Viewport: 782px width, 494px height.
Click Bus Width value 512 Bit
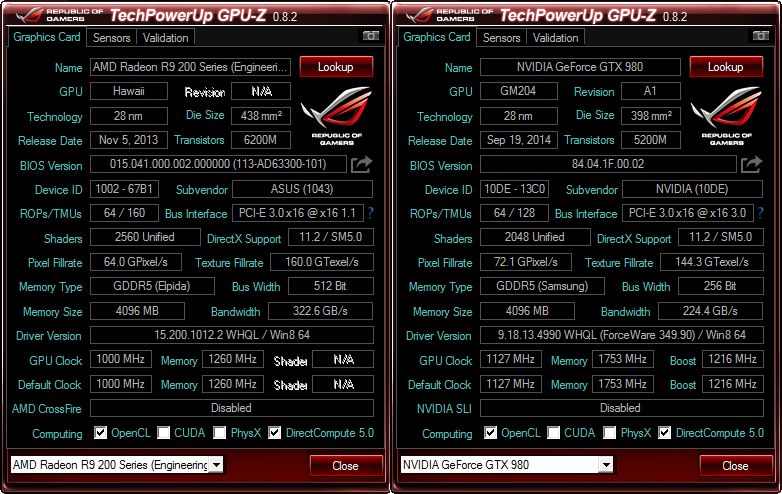[331, 286]
